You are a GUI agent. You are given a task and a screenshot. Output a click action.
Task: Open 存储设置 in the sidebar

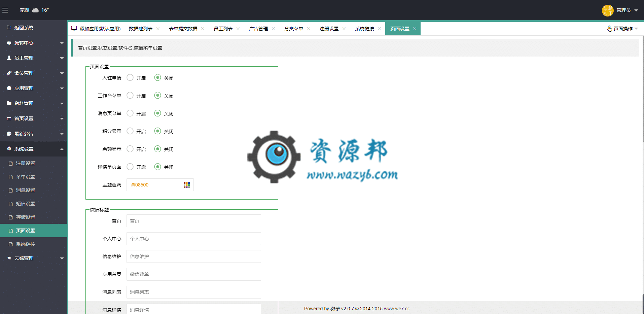click(x=34, y=217)
